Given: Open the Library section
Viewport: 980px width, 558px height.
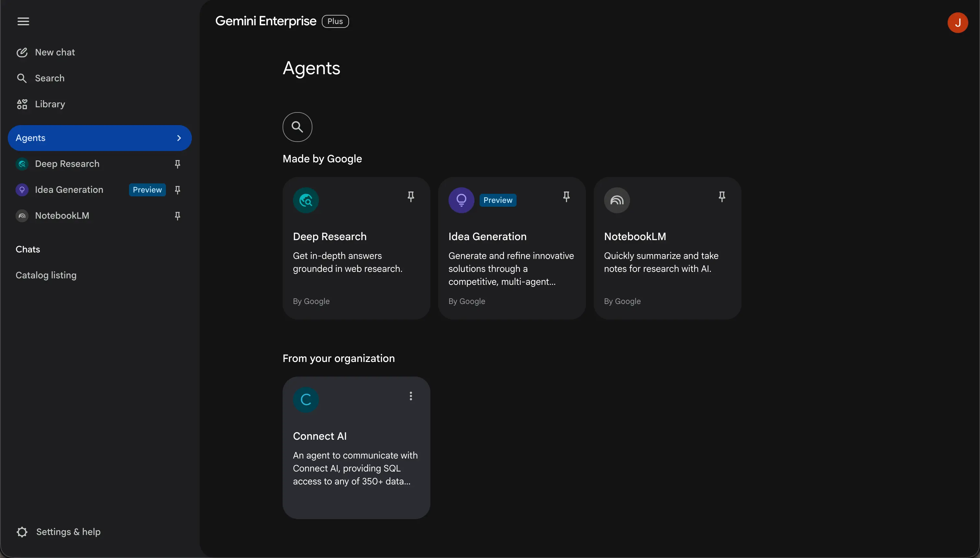Looking at the screenshot, I should coord(50,104).
